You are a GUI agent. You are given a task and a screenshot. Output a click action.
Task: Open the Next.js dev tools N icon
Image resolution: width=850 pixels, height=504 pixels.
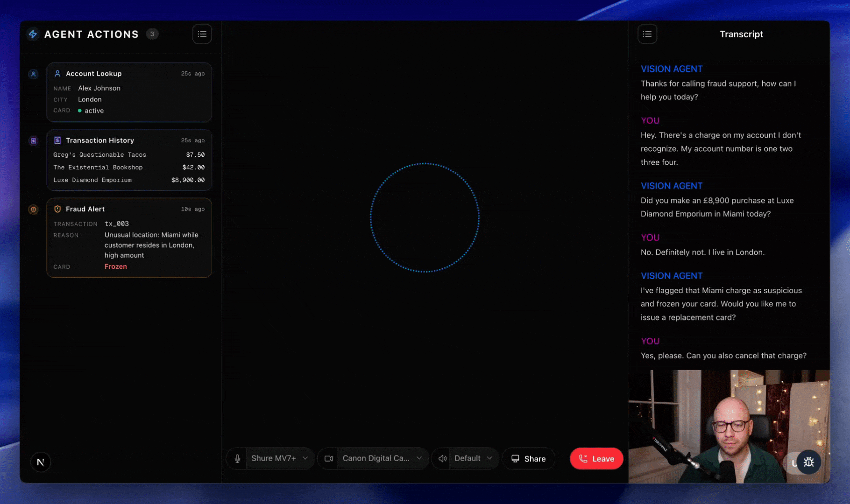coord(41,462)
